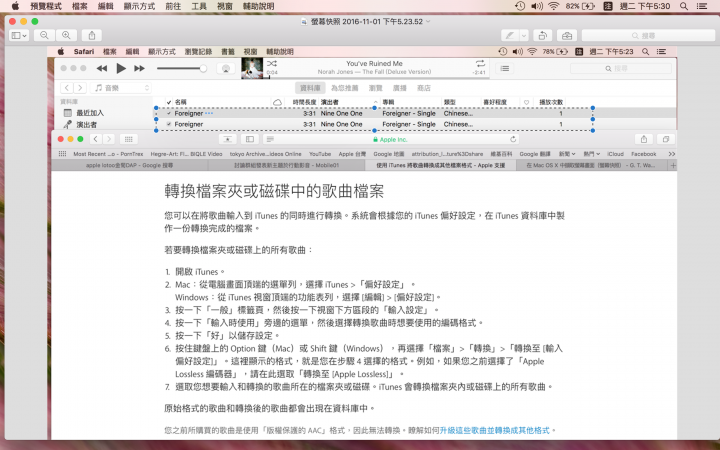
Task: Expand 熱門 bookmarks folder
Action: point(591,154)
